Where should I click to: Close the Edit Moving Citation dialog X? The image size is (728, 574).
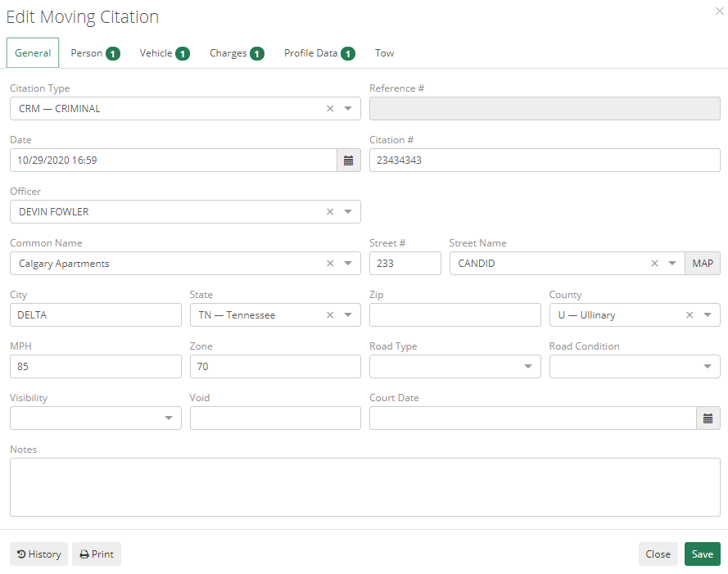tap(719, 11)
